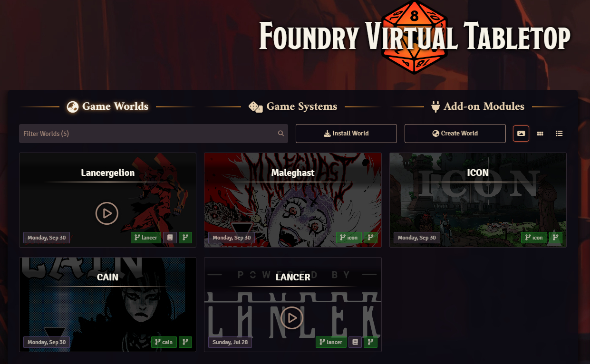This screenshot has height=364, width=590.
Task: Focus the Filter Worlds search field
Action: tap(154, 134)
